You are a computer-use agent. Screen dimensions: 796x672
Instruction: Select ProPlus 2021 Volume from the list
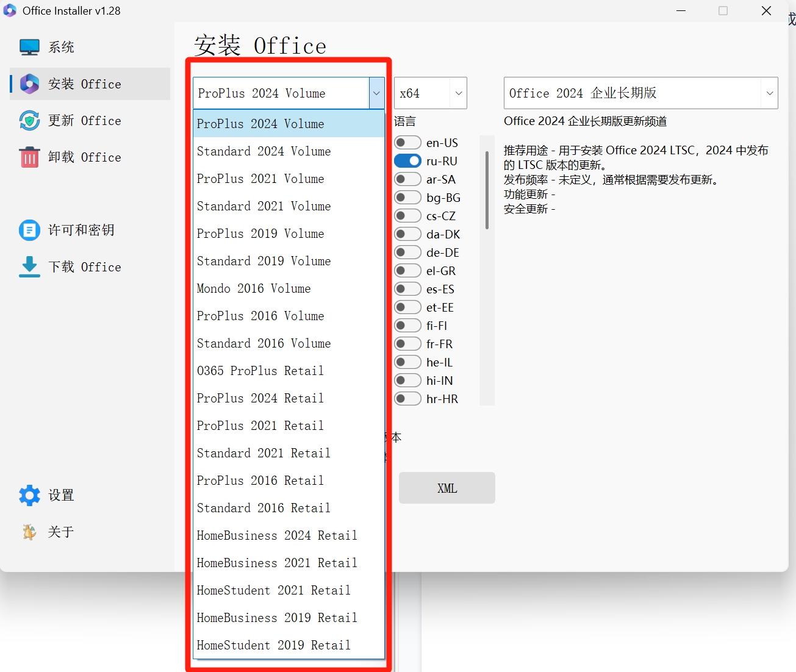click(x=260, y=178)
